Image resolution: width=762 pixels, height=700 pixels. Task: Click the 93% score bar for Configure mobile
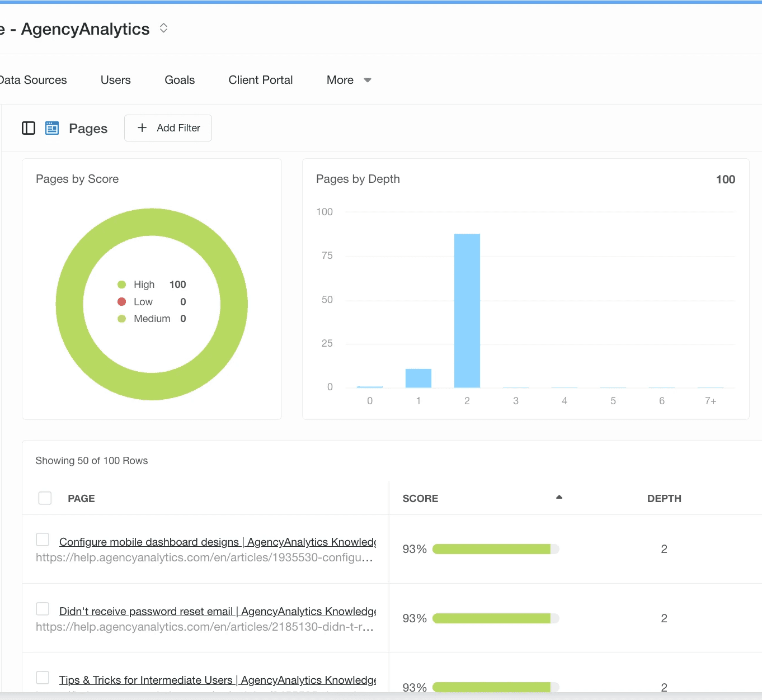[x=496, y=549]
